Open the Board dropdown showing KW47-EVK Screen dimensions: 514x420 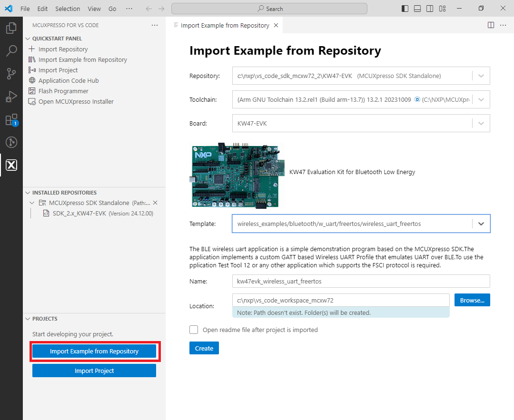(481, 123)
